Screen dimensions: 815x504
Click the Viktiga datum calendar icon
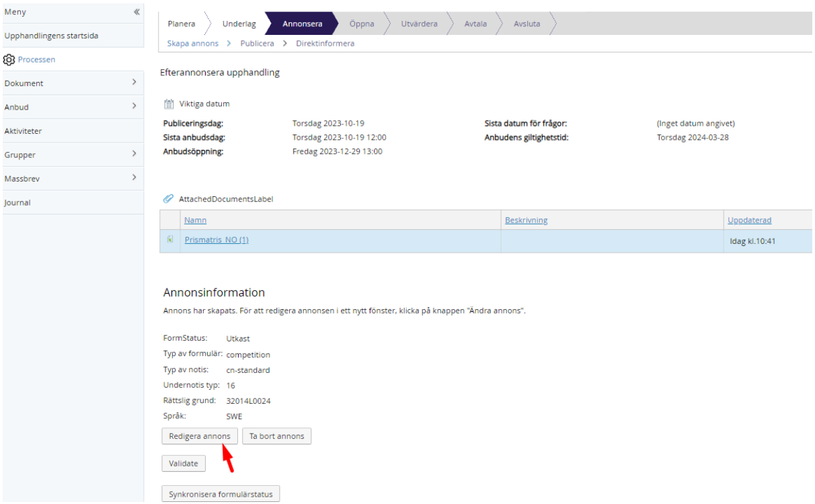(x=169, y=104)
